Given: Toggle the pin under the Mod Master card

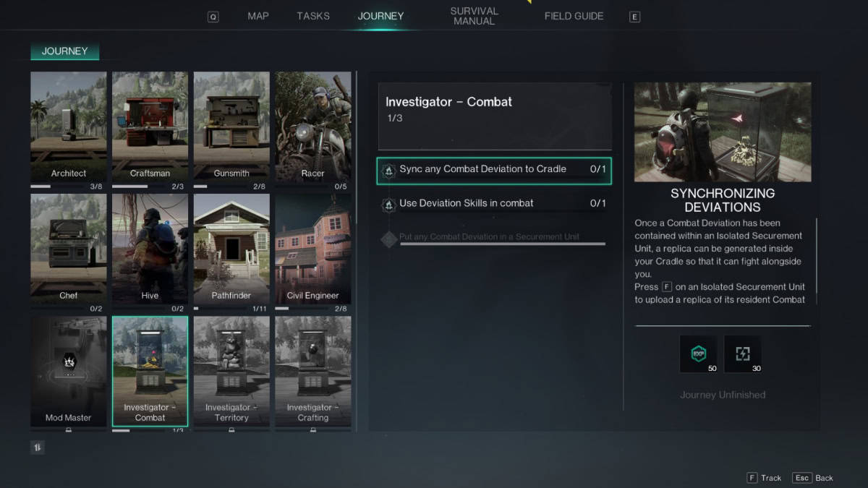Looking at the screenshot, I should pos(68,429).
